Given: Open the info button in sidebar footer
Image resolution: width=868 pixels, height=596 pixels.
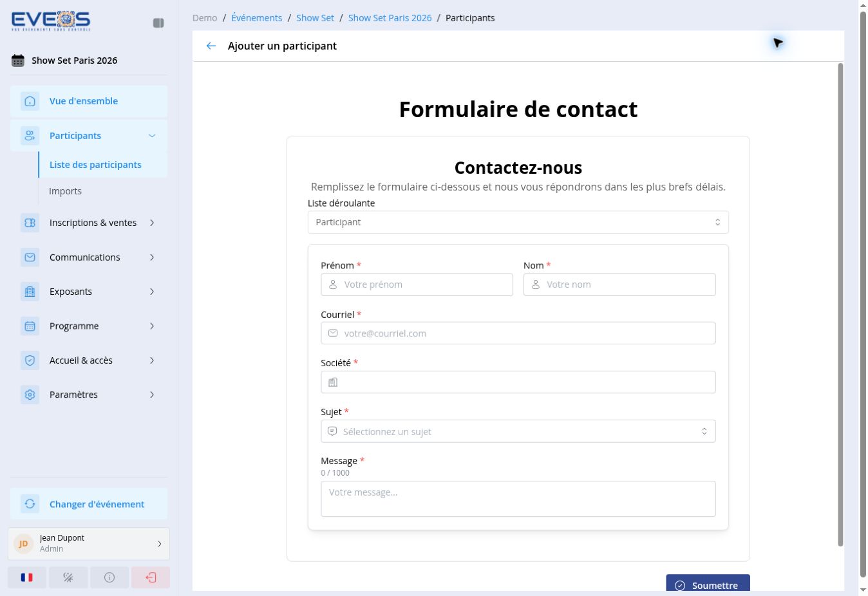Looking at the screenshot, I should (x=109, y=577).
